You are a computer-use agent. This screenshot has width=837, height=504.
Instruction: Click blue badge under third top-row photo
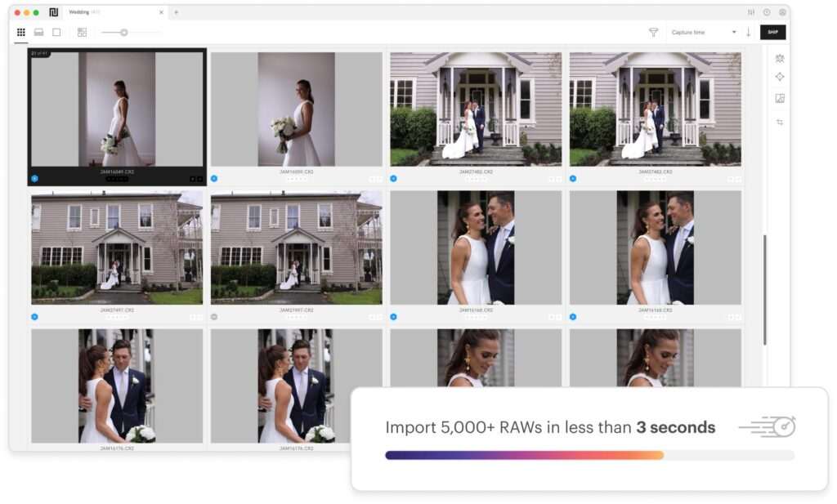pos(393,179)
